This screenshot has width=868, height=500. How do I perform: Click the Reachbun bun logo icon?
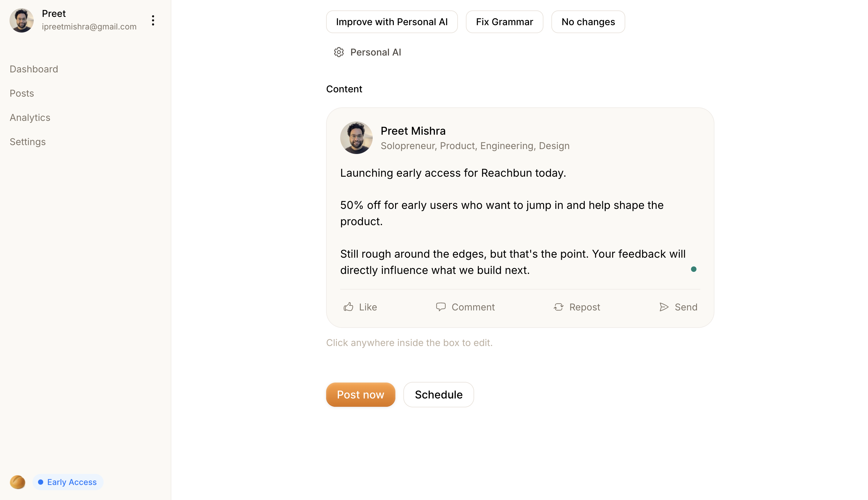[x=17, y=482]
